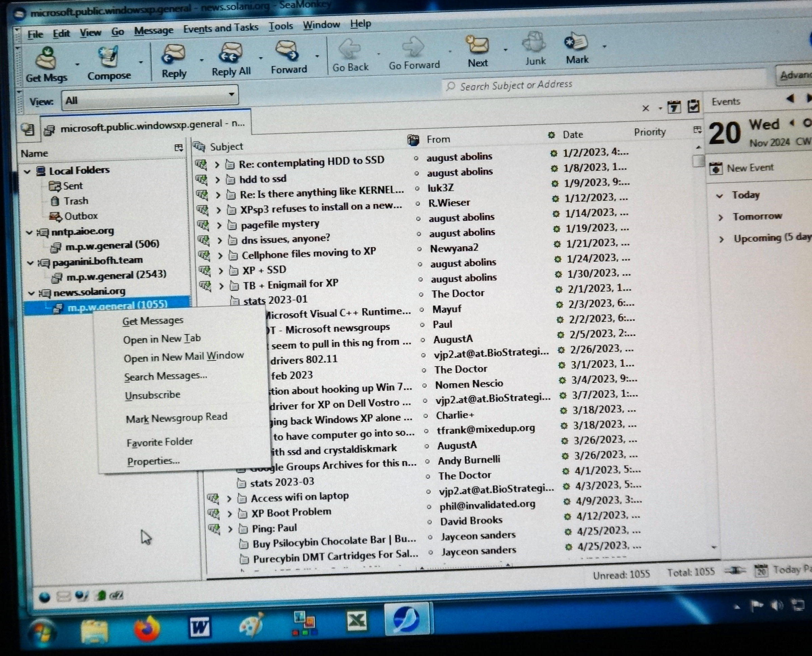Viewport: 812px width, 656px height.
Task: Click the Advanced search button
Action: (794, 75)
